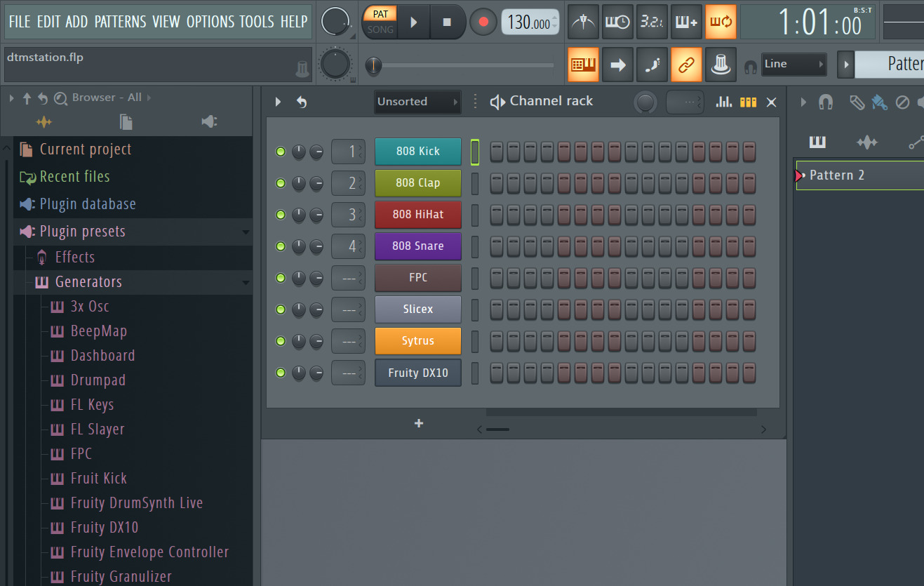924x586 pixels.
Task: Switch to PAT pattern mode
Action: [x=380, y=13]
